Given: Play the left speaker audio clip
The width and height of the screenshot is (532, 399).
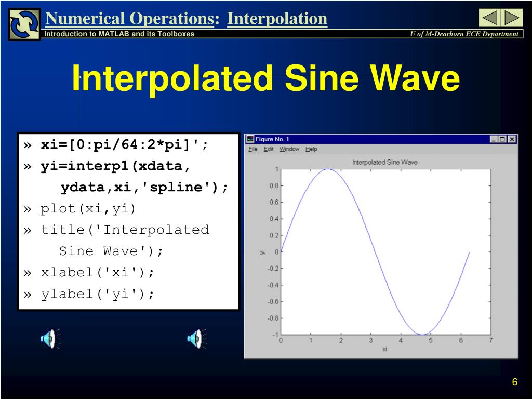Looking at the screenshot, I should (x=50, y=339).
